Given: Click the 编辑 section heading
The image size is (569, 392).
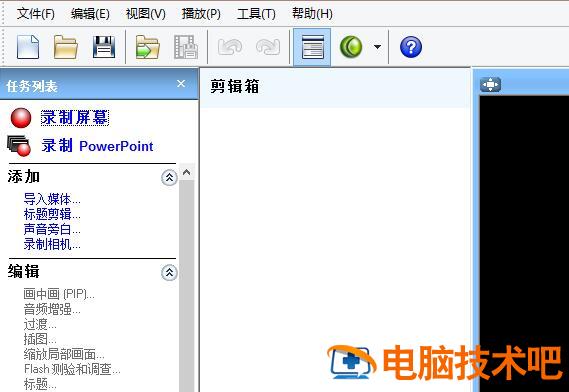Looking at the screenshot, I should [x=24, y=271].
